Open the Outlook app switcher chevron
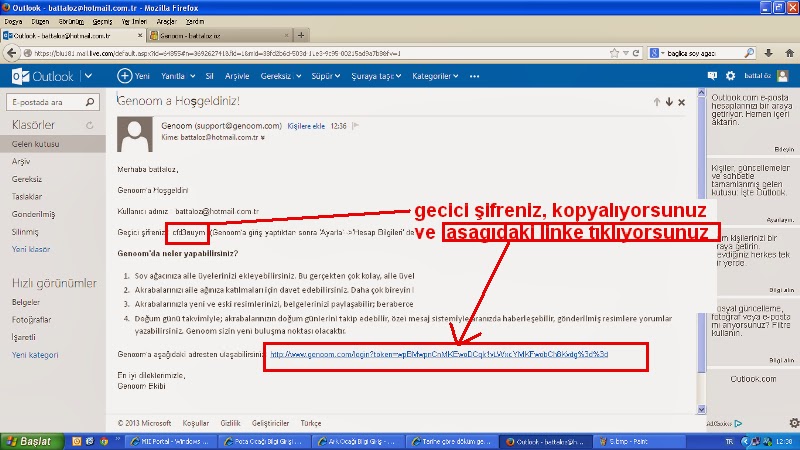This screenshot has height=450, width=800. [x=88, y=76]
